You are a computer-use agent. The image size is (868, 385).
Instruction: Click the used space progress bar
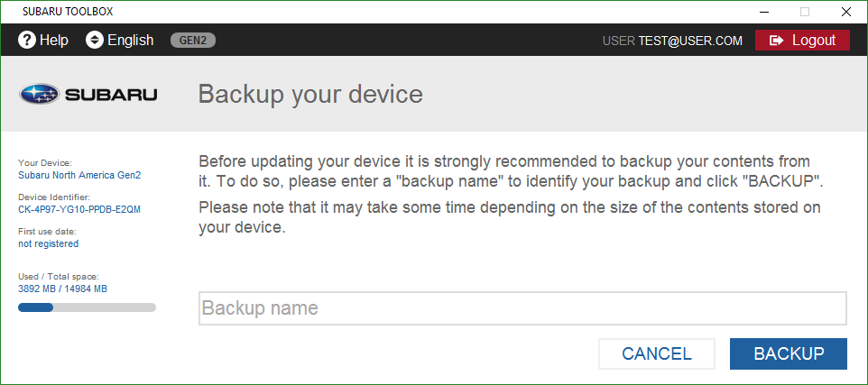click(87, 307)
